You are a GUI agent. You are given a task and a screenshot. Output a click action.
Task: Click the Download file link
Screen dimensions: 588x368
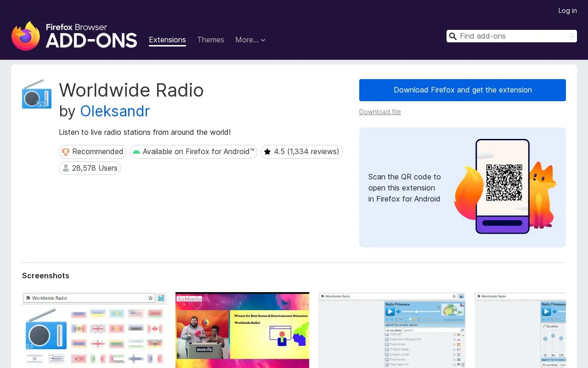coord(380,112)
